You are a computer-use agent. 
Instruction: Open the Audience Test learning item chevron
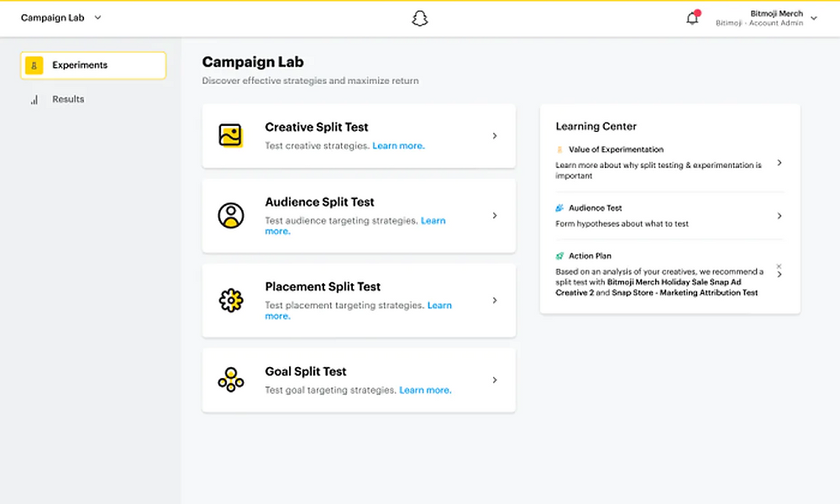780,216
